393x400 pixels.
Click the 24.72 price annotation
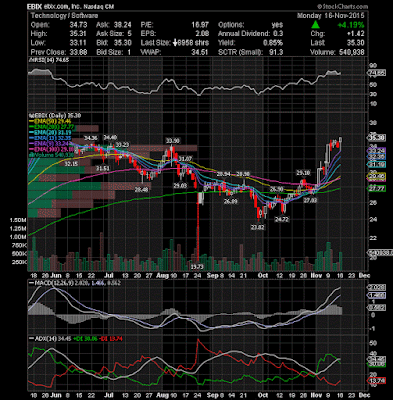[x=281, y=219]
